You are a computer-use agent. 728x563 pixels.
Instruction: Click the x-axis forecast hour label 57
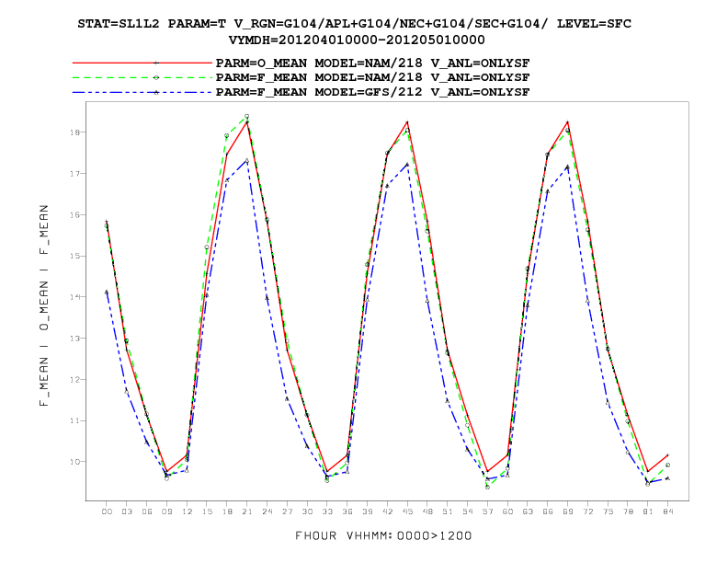(x=487, y=511)
